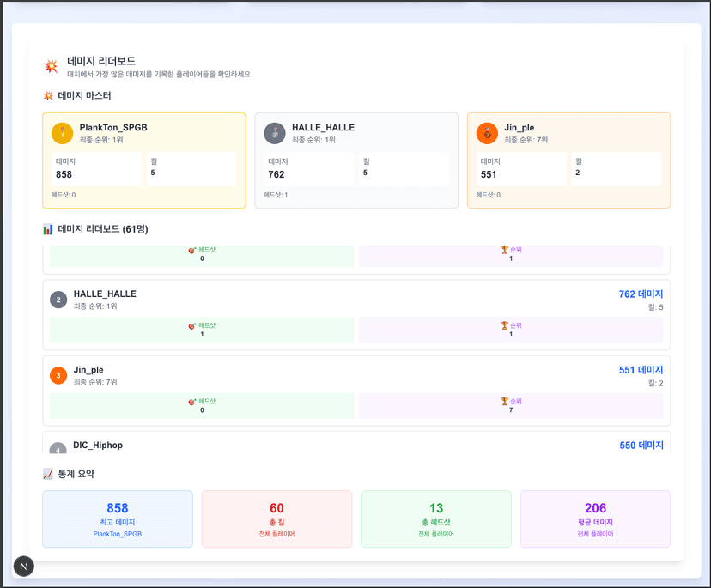
Task: Click the orange rank 3 badge in list
Action: [x=58, y=375]
